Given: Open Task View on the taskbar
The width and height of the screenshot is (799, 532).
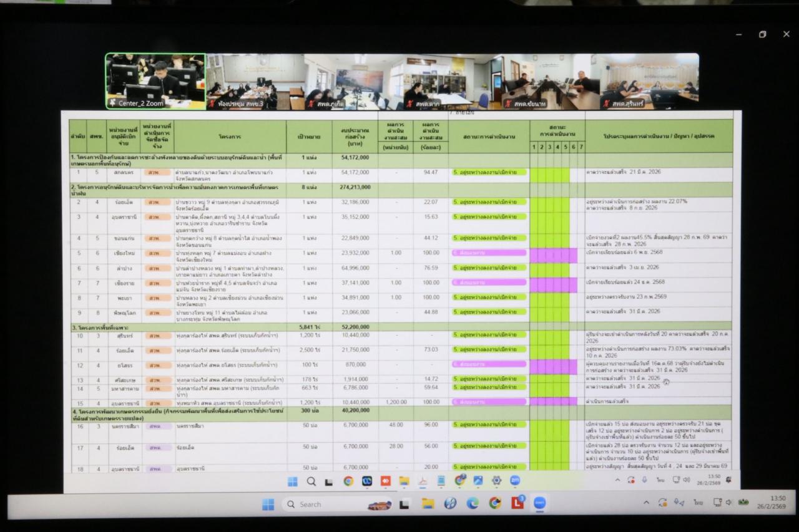Looking at the screenshot, I should coord(404,504).
